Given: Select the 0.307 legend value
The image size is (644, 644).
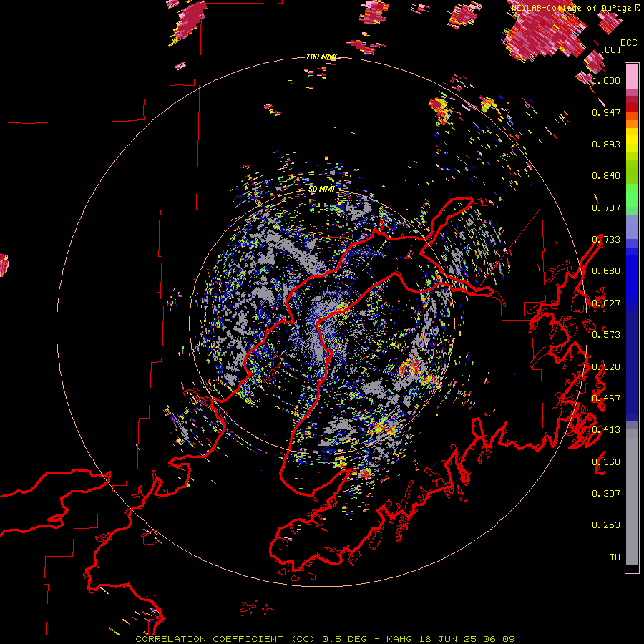Looking at the screenshot, I should [x=606, y=494].
